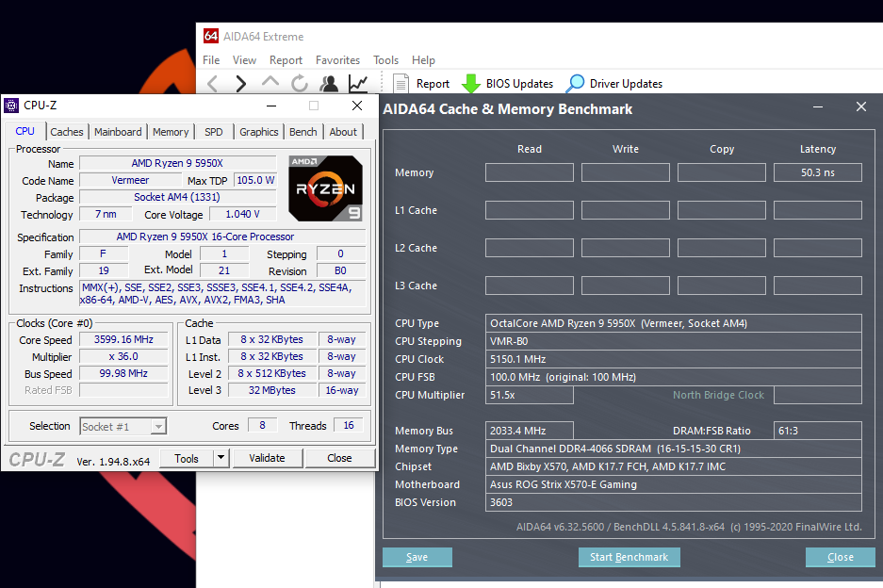
Task: Open the Memory tab in CPU-Z
Action: (171, 132)
